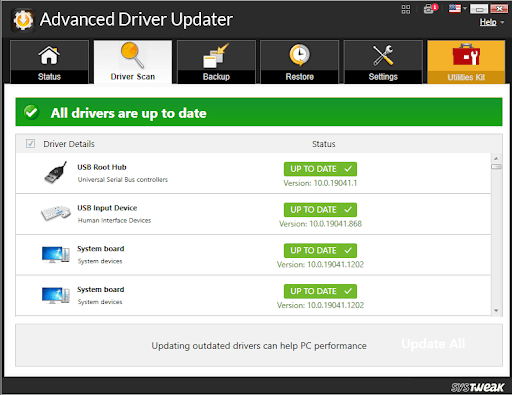Click UP TO DATE button in last System board row
Viewport: 512px width, 395px height.
320,291
